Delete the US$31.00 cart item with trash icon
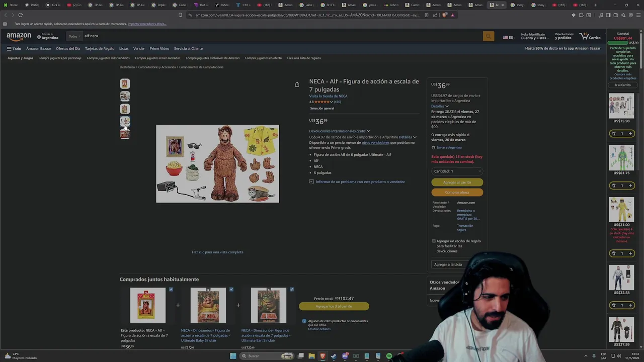 (x=614, y=253)
